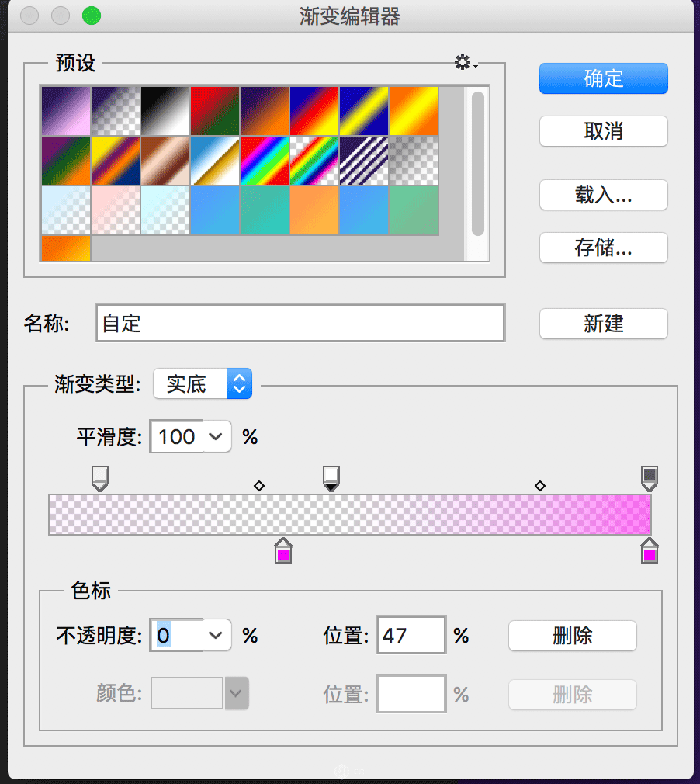Screen dimensions: 700x784
Task: Choose the purple-to-transparent gradient preset
Action: [116, 111]
